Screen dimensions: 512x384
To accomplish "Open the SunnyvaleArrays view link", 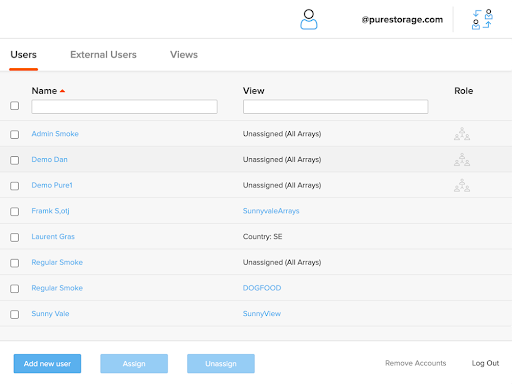I will click(271, 211).
